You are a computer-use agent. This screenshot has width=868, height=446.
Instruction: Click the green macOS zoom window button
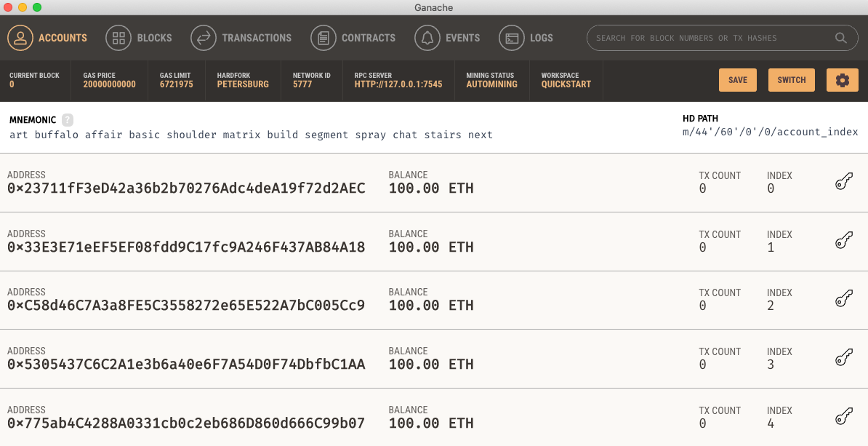point(37,7)
